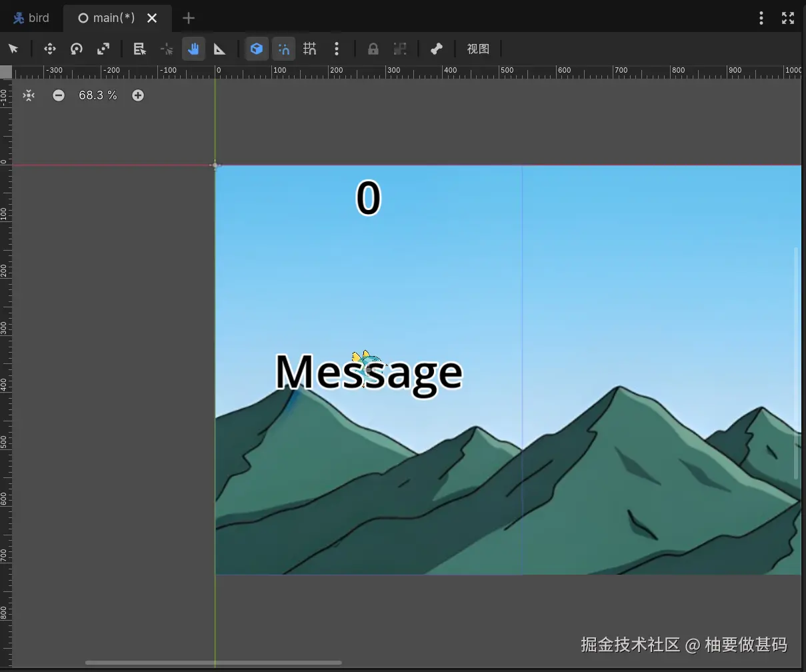Click the fullscreen expand button
This screenshot has width=806, height=672.
pyautogui.click(x=788, y=18)
